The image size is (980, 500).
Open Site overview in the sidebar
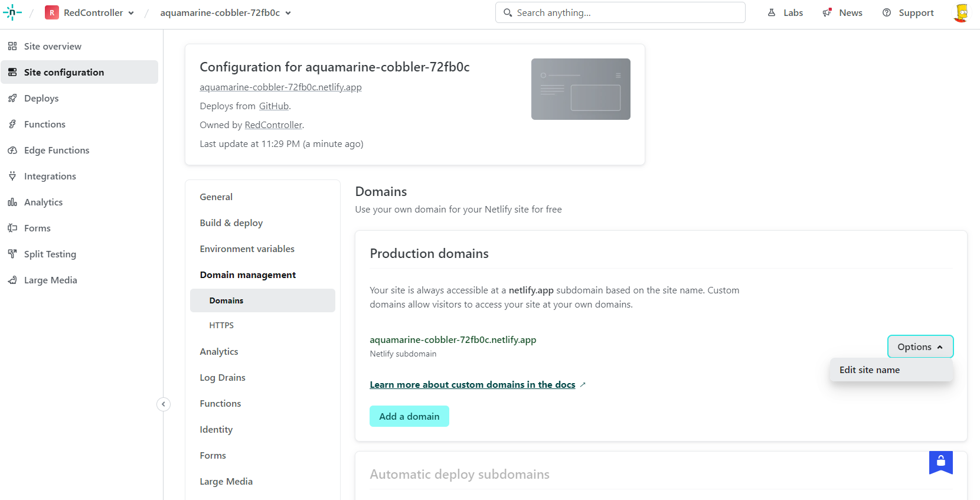(x=80, y=46)
